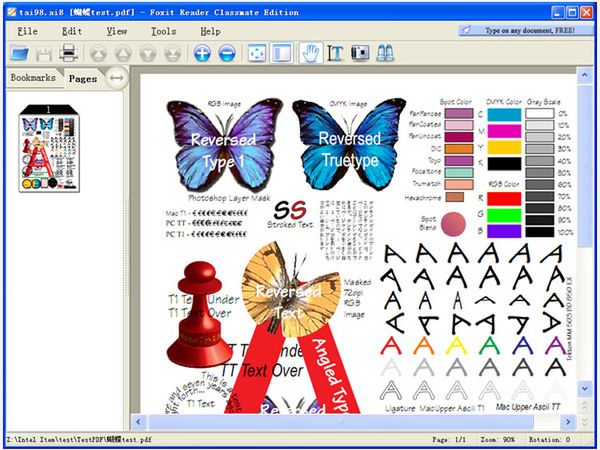Zoom in with the blue plus icon
Image resolution: width=600 pixels, height=450 pixels.
click(x=202, y=53)
